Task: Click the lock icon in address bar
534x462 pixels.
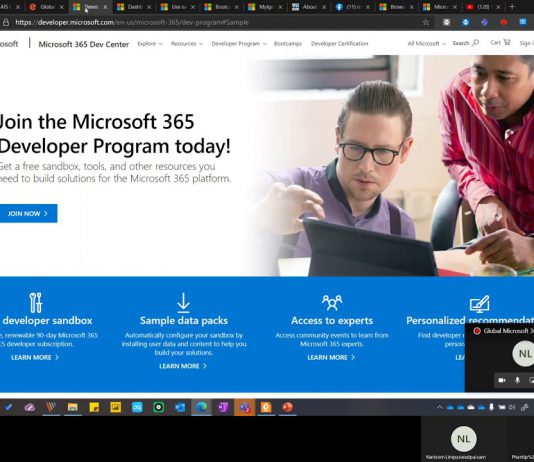Action: 5,22
